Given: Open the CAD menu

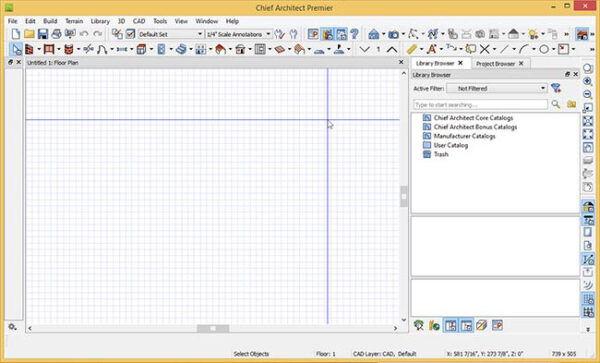Looking at the screenshot, I should [x=139, y=21].
